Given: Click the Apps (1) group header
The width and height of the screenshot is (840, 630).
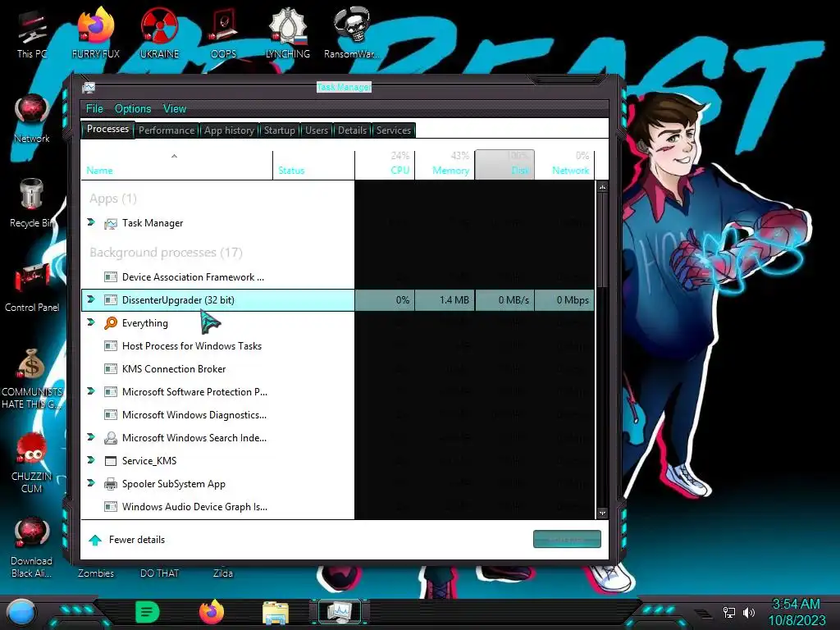Looking at the screenshot, I should (x=113, y=199).
